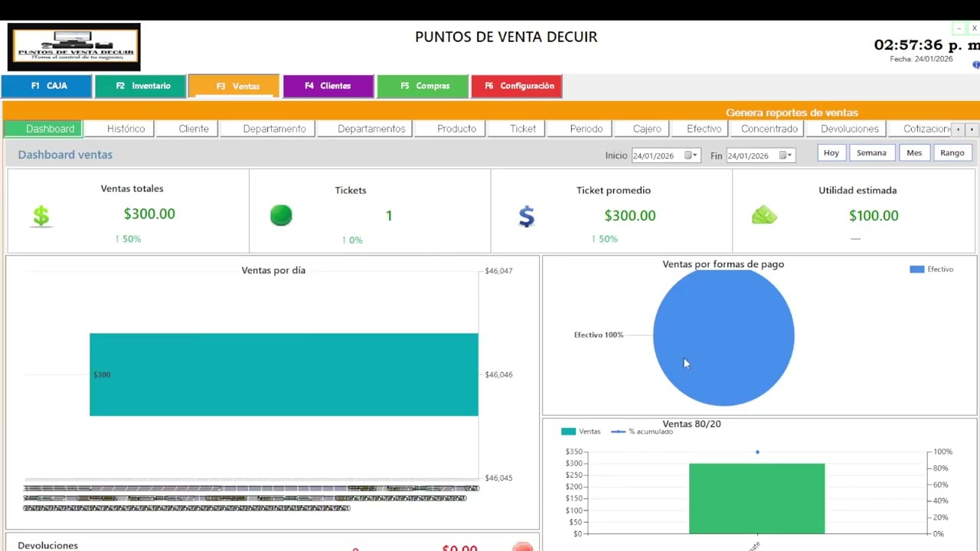Click the Ticket promedio $300.00 value

tap(630, 216)
